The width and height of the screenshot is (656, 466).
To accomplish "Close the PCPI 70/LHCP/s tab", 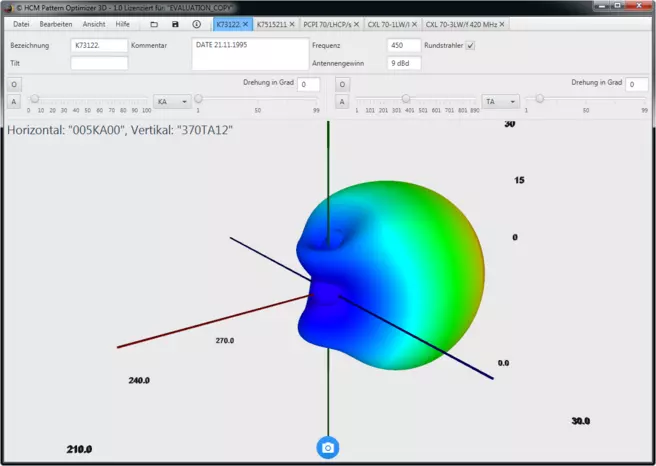I will point(356,24).
